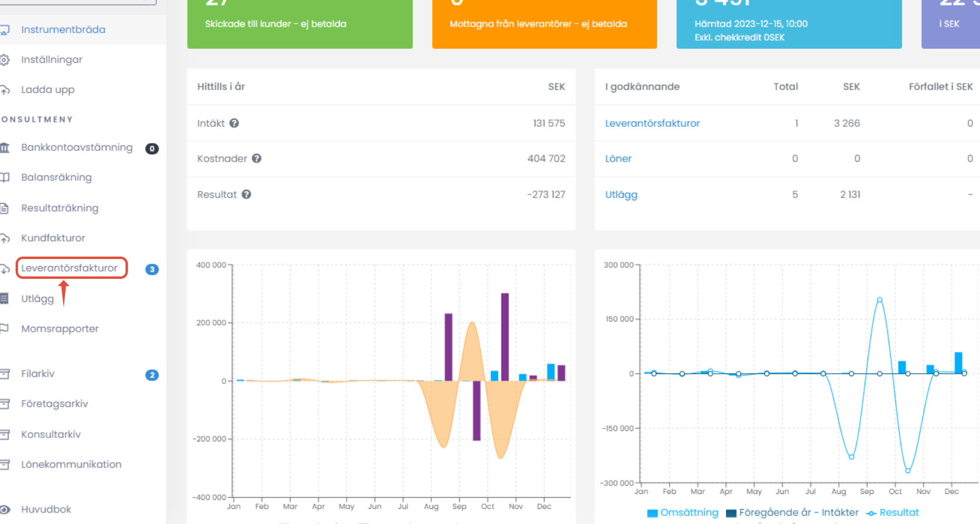
Task: Click the Filarkiv badge showing 2
Action: coord(152,375)
